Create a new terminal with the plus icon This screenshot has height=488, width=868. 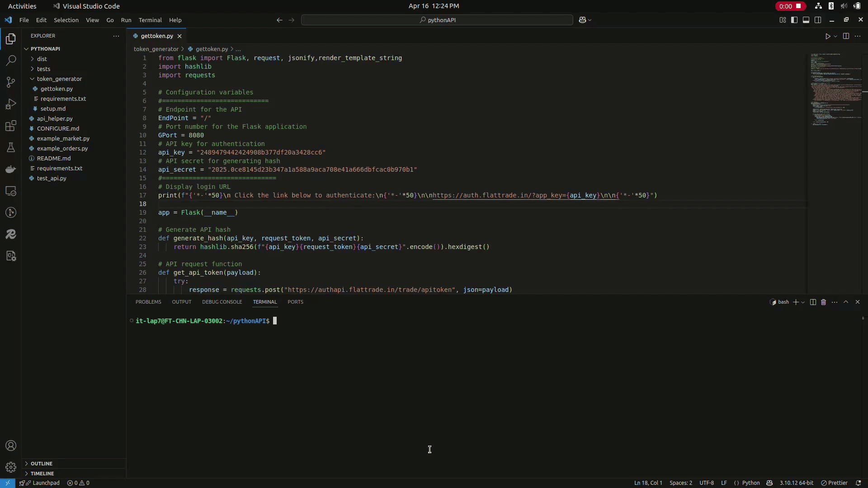coord(796,302)
